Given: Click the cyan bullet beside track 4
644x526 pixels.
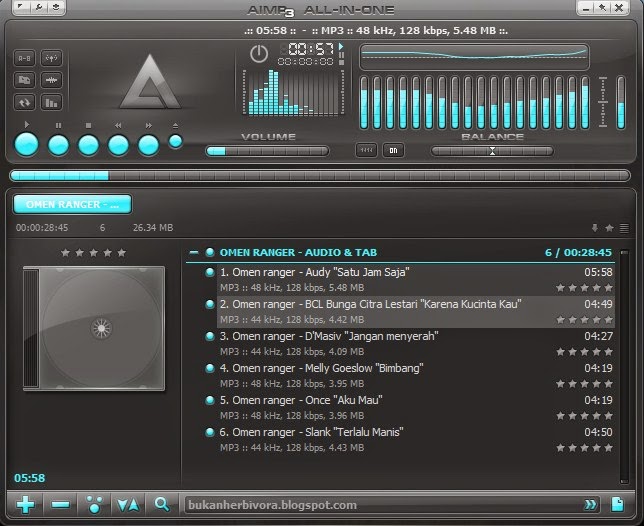Looking at the screenshot, I should coord(210,368).
